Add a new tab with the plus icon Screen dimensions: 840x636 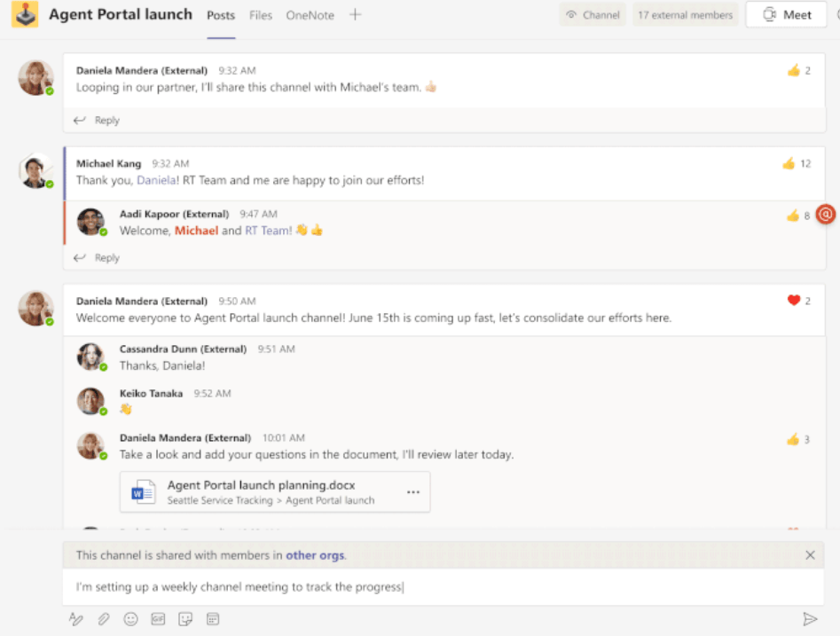[355, 15]
